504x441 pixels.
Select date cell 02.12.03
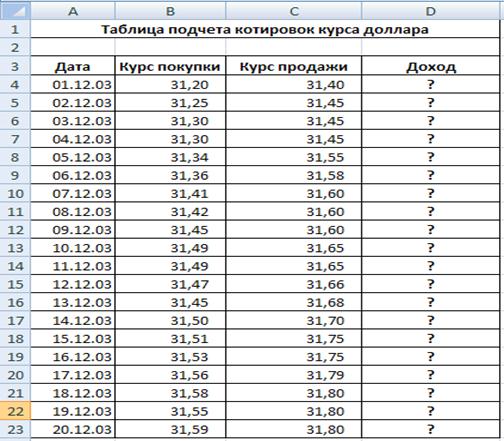coord(73,102)
